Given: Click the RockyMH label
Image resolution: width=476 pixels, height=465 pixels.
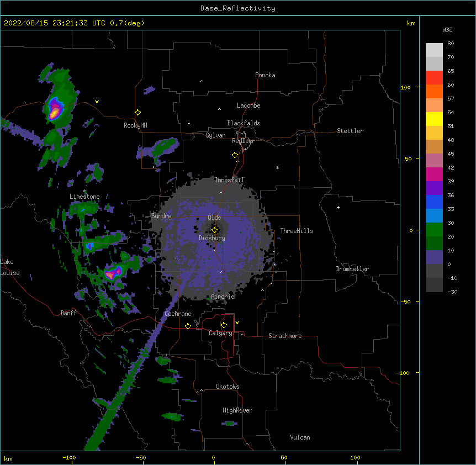Looking at the screenshot, I should point(135,125).
